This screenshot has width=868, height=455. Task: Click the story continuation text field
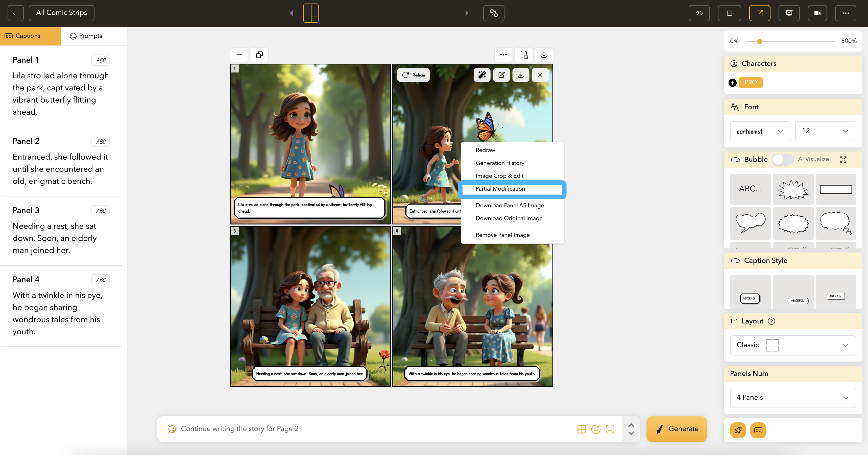tap(371, 429)
